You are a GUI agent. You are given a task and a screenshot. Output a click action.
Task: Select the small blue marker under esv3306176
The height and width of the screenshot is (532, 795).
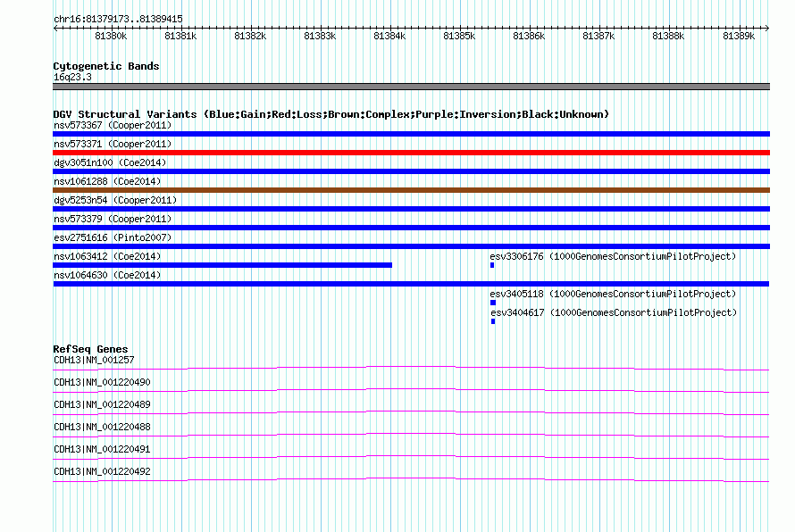point(492,265)
